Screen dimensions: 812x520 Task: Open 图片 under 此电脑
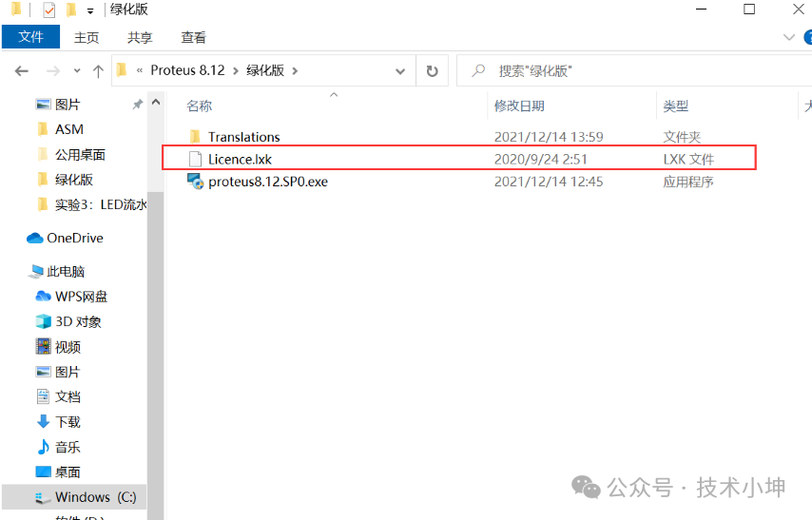pos(68,372)
